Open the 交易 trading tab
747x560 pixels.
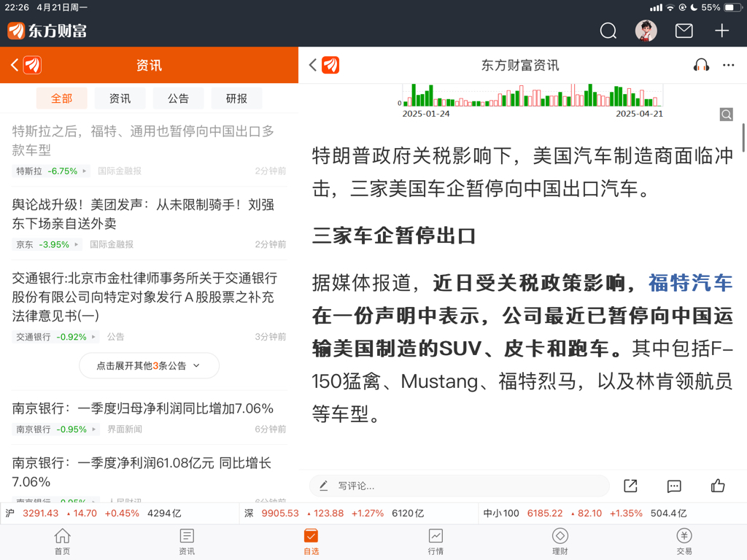[684, 542]
